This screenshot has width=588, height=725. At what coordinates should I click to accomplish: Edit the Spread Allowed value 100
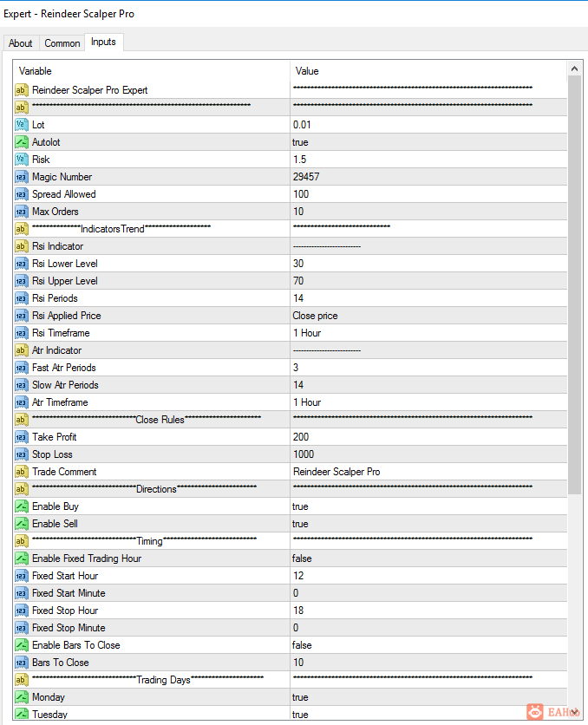(428, 194)
